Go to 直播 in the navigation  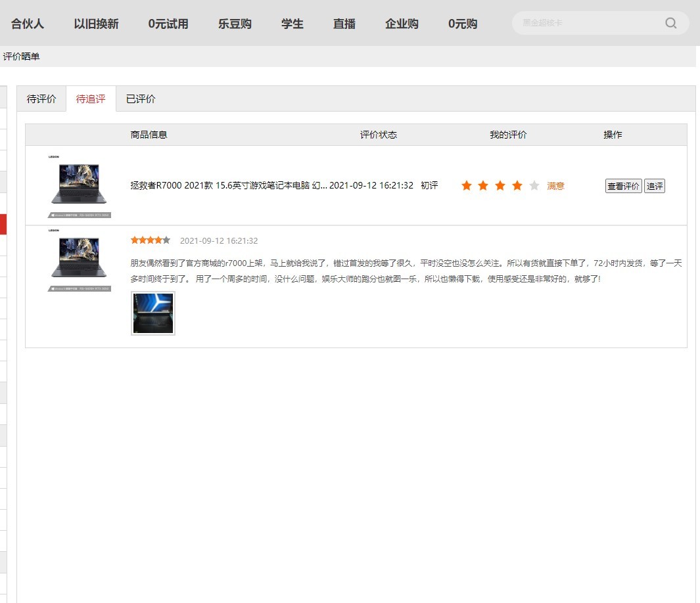[x=344, y=24]
